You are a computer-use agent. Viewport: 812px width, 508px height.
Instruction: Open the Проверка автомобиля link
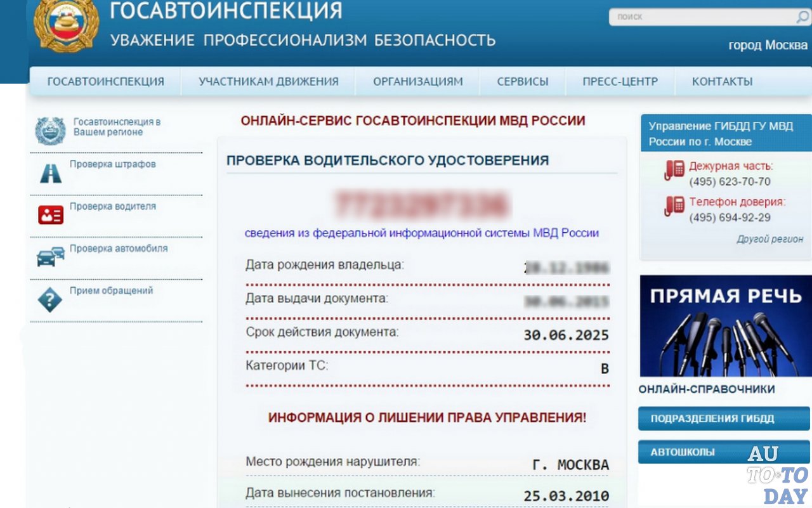point(119,249)
